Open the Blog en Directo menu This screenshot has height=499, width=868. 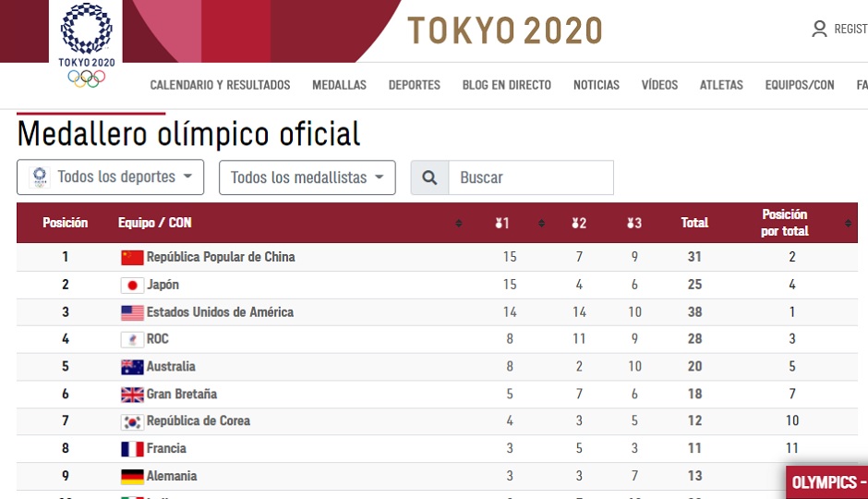click(x=506, y=85)
